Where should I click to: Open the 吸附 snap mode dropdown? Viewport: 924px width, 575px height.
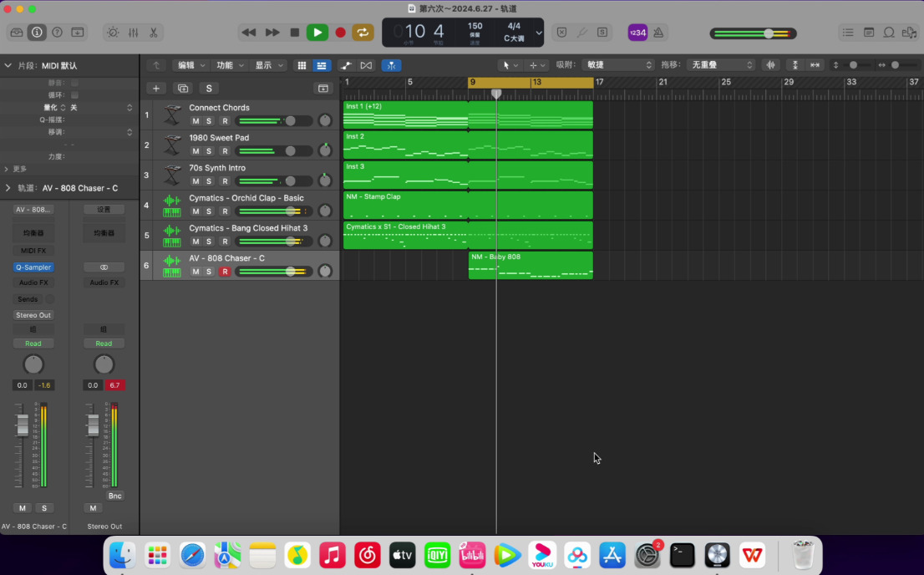click(x=618, y=65)
